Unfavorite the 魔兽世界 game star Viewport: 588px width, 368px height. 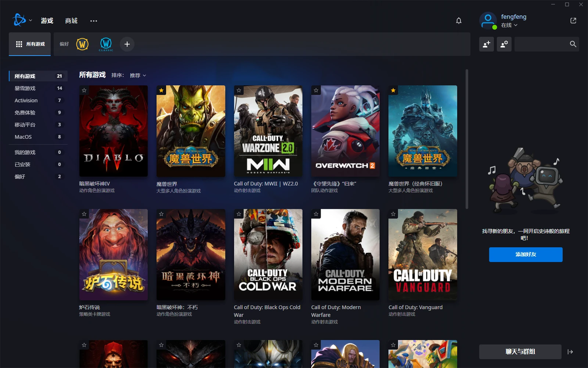[x=161, y=90]
